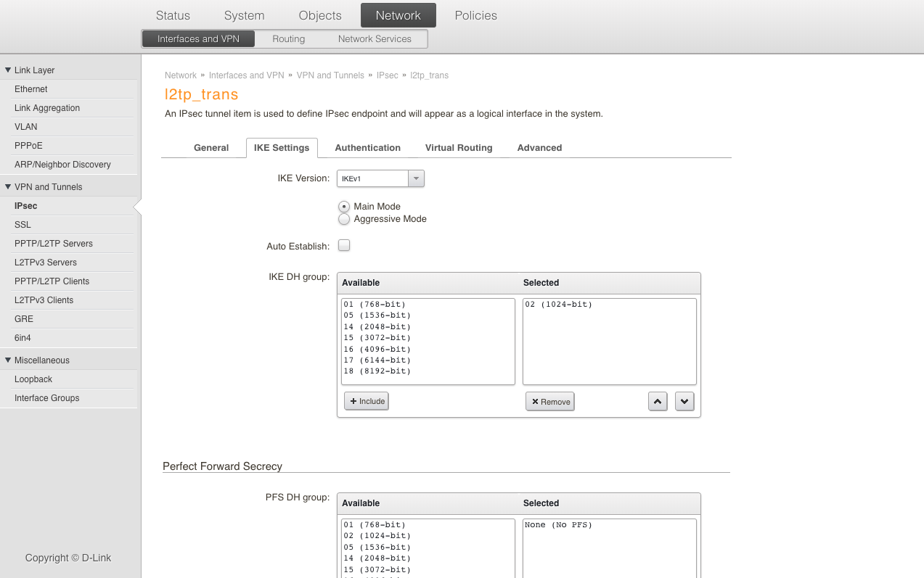Open the Virtual Routing tab

(459, 148)
